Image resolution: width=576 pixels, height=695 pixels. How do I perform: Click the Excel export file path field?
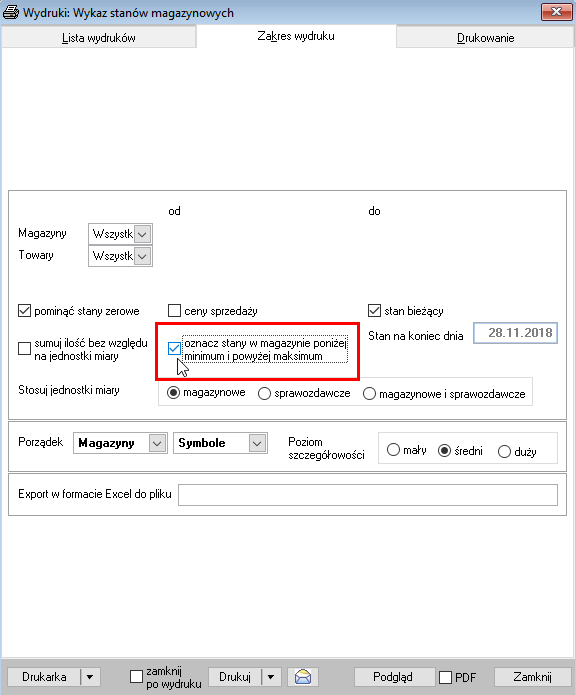[x=368, y=495]
